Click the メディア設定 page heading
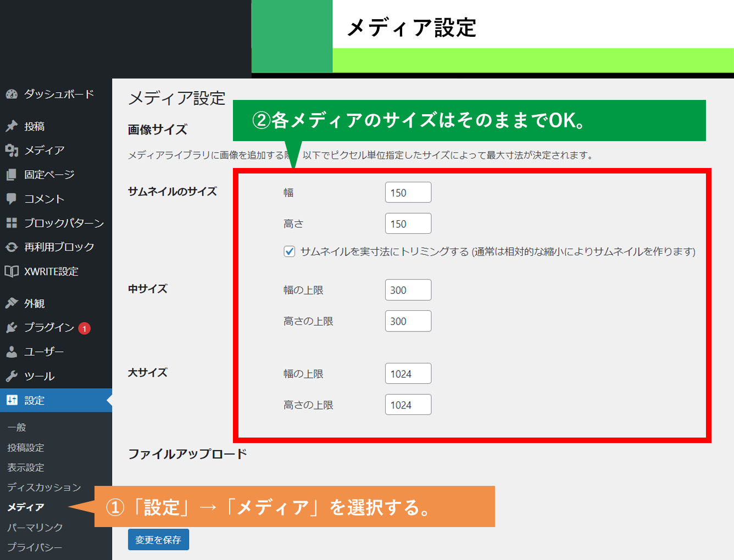The height and width of the screenshot is (560, 734). [x=177, y=98]
